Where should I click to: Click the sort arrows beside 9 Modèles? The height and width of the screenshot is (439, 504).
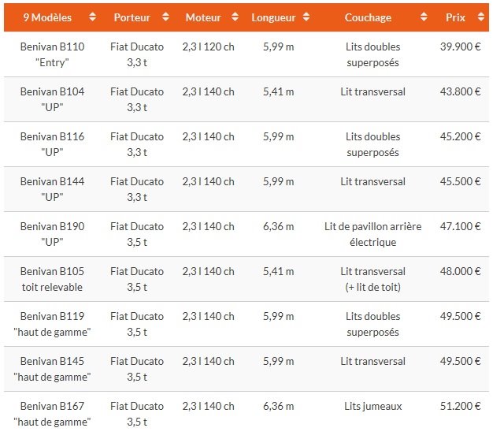[x=92, y=17]
